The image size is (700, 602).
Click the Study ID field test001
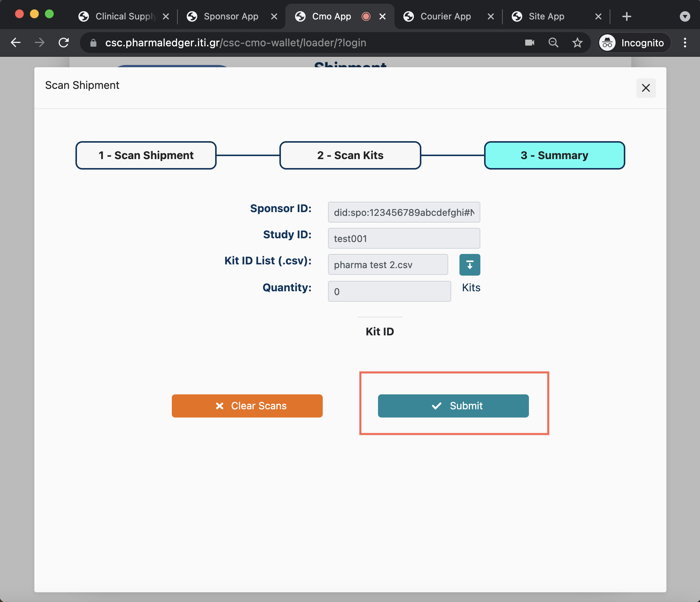(x=404, y=238)
